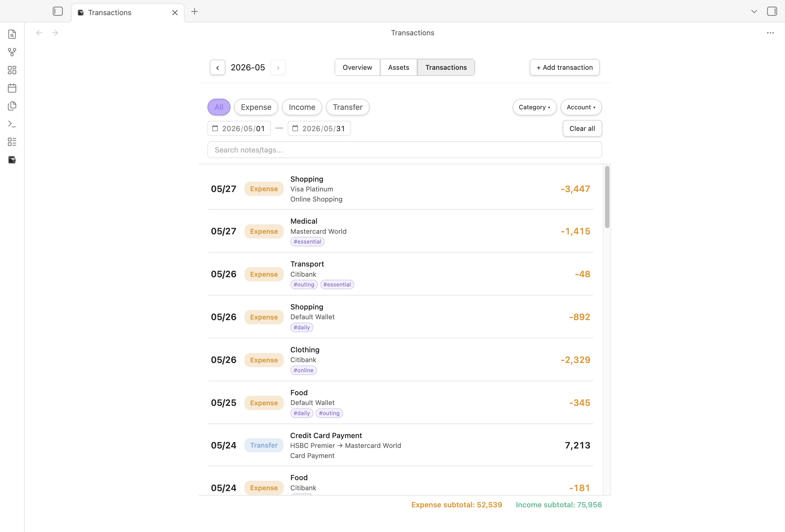785x532 pixels.
Task: Open the Transport Citibank transaction
Action: pos(400,274)
